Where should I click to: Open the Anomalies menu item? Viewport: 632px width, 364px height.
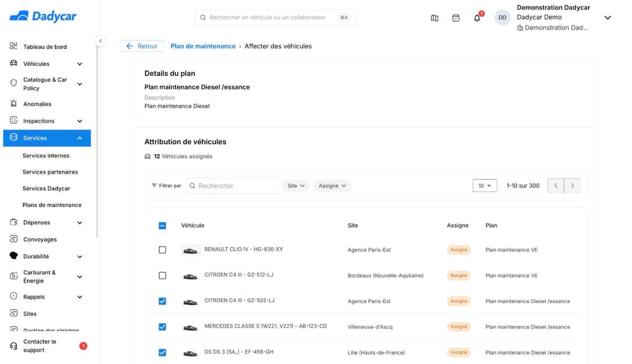(37, 104)
